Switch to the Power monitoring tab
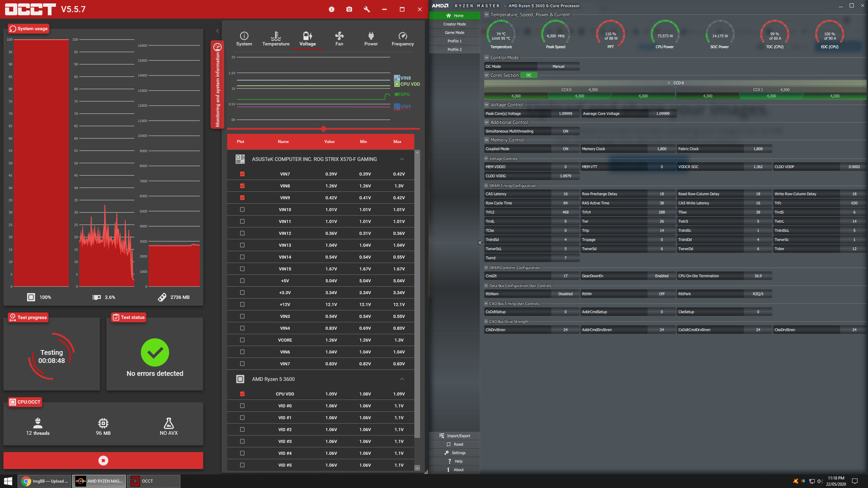Image resolution: width=868 pixels, height=488 pixels. pos(371,39)
